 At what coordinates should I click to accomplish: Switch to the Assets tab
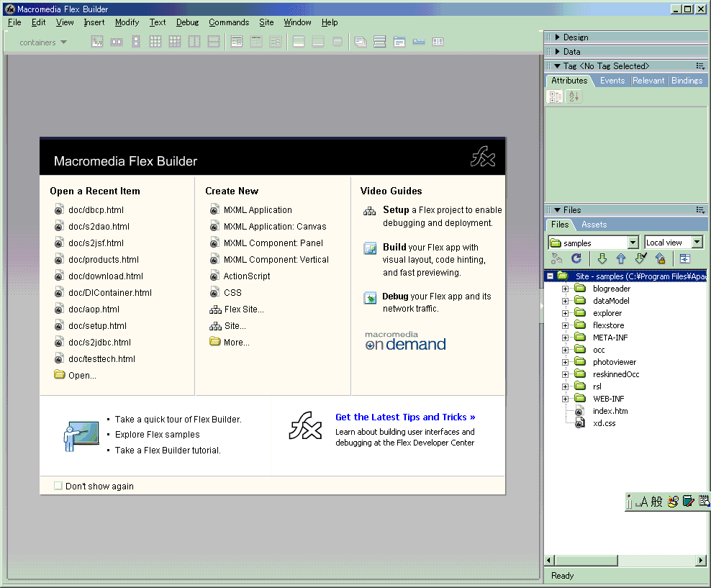click(594, 225)
